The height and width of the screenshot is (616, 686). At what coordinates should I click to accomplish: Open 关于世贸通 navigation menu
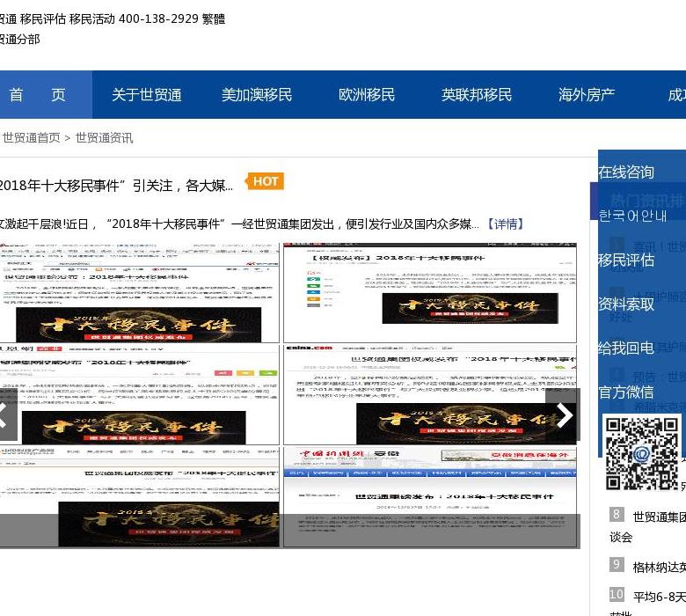(x=147, y=94)
